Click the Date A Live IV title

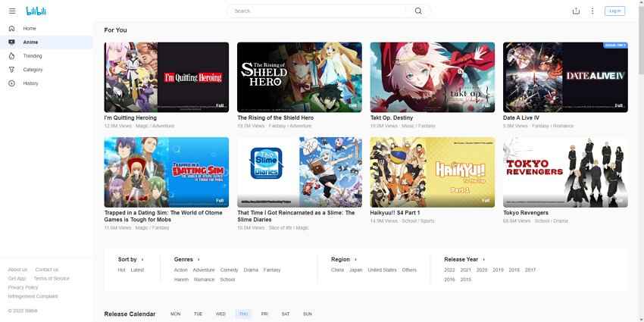point(521,118)
